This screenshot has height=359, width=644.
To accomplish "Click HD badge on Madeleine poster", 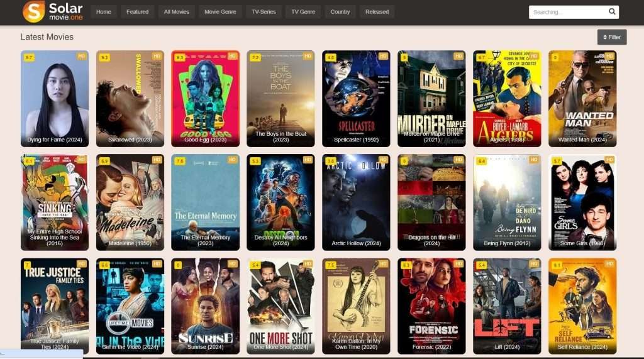I will 157,160.
